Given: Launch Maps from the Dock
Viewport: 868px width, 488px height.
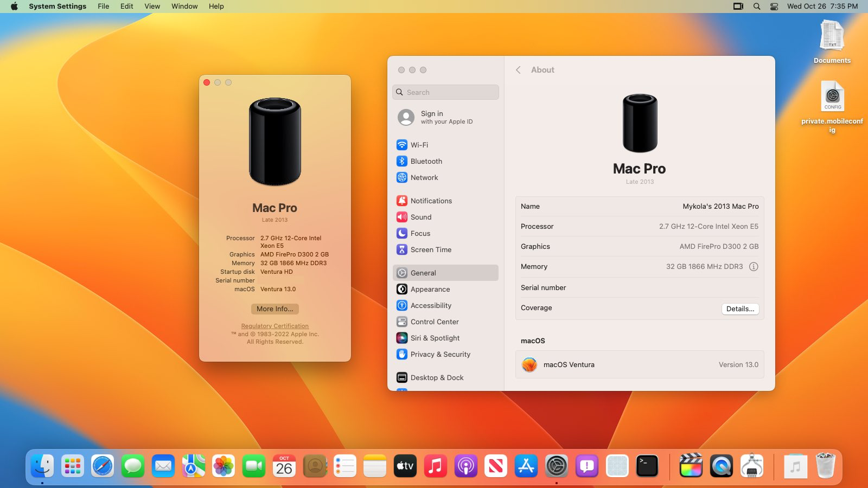Looking at the screenshot, I should [194, 466].
